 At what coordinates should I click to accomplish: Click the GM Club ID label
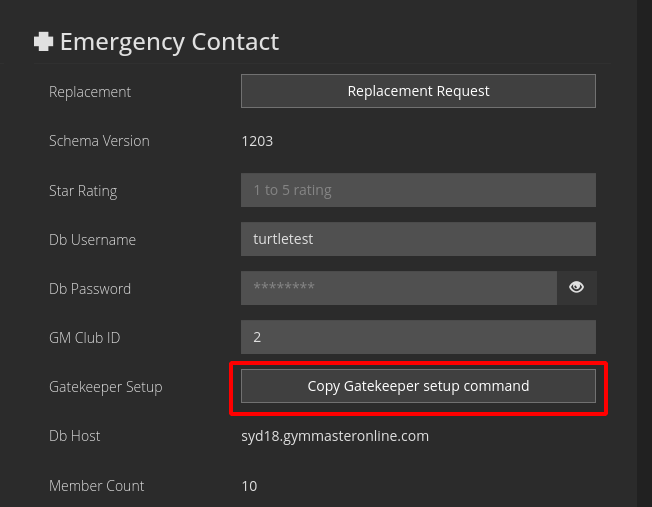(x=84, y=338)
